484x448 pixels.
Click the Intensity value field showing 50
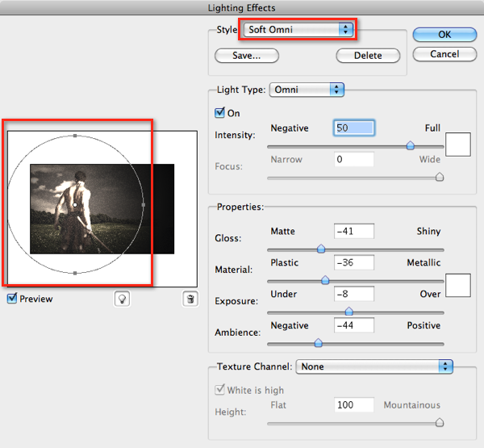pos(354,128)
